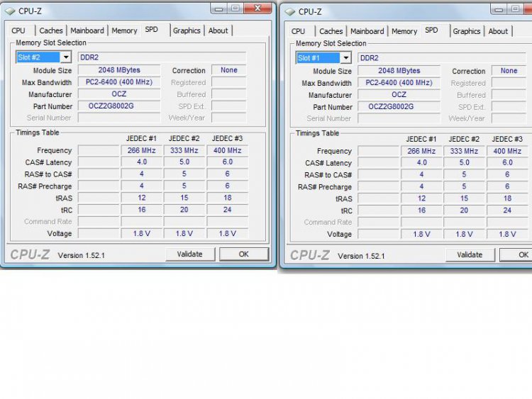Switch to Memory tab in left window
This screenshot has height=399, width=532.
[124, 30]
